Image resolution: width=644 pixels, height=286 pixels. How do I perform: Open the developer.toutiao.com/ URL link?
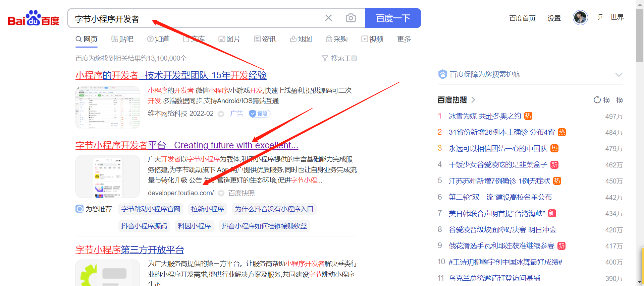coord(181,193)
